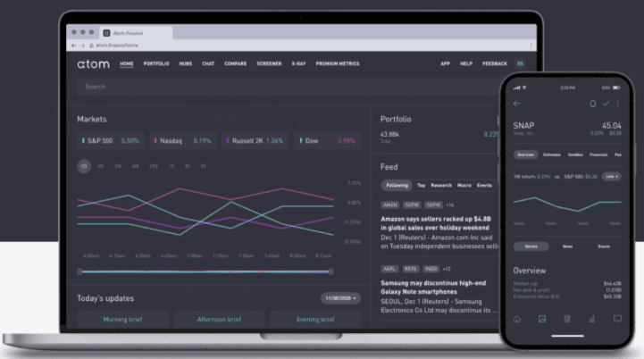Open the three-dot menu on phone

(618, 104)
